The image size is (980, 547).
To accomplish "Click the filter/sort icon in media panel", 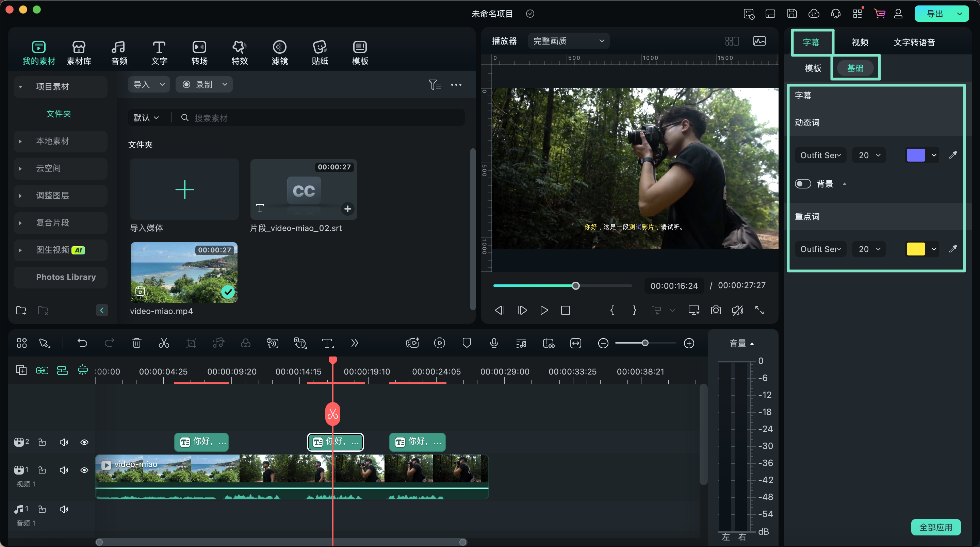I will click(x=435, y=84).
